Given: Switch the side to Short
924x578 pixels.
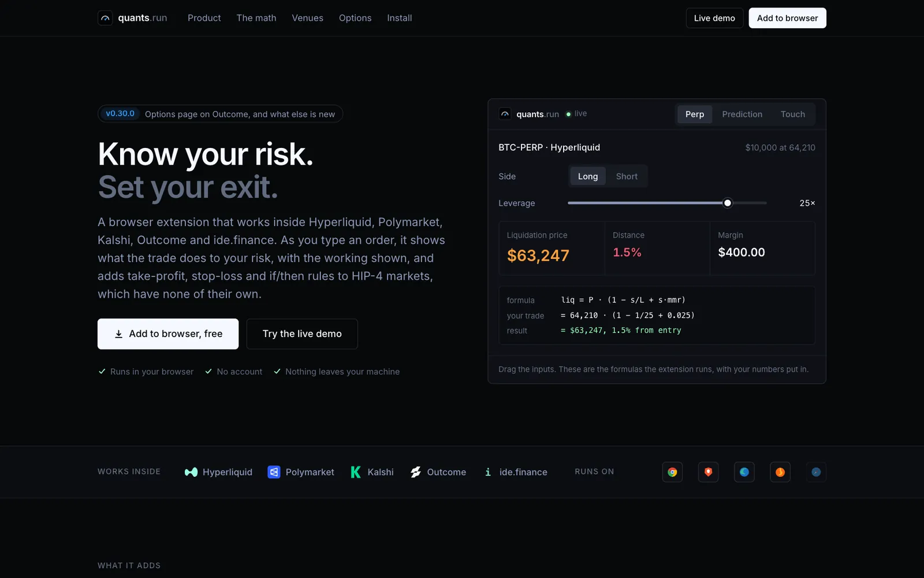Looking at the screenshot, I should point(627,176).
